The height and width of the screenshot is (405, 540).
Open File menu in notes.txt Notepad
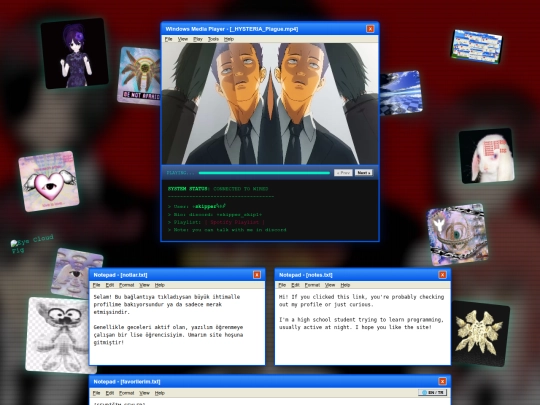click(x=282, y=285)
